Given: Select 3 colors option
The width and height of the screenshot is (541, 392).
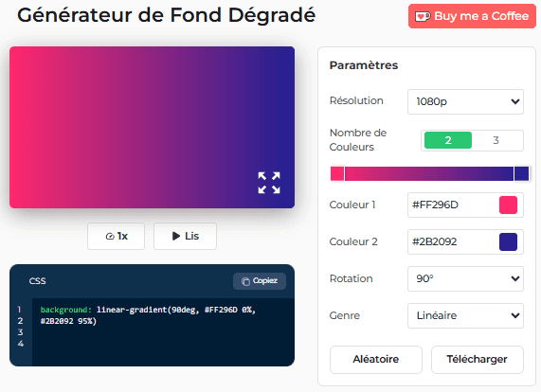Looking at the screenshot, I should tap(496, 140).
